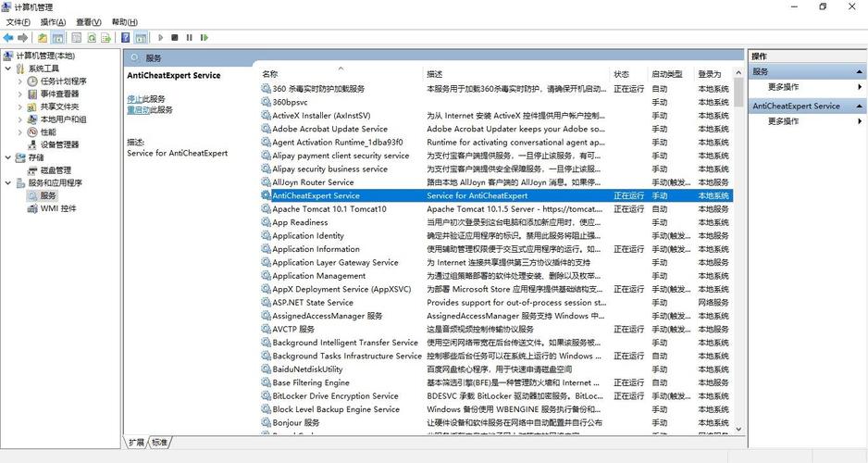Expand the 任务计划程序 tree node
Screen dimensions: 868x463
point(20,81)
